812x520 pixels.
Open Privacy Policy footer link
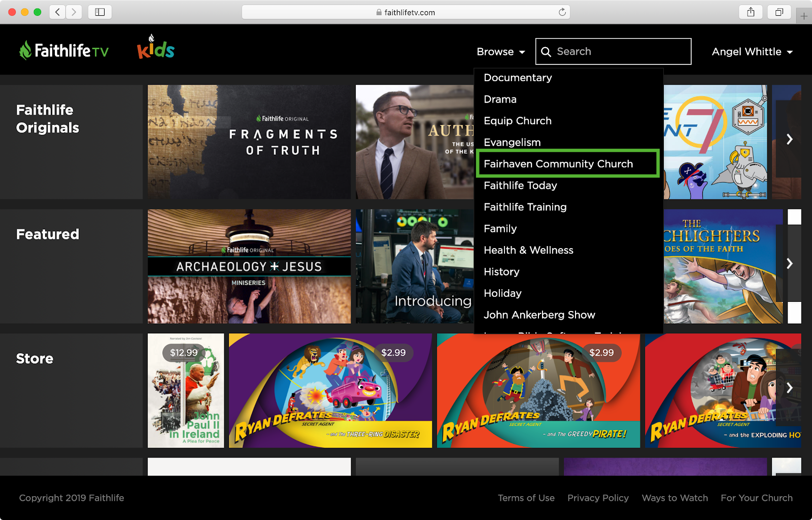pos(598,498)
